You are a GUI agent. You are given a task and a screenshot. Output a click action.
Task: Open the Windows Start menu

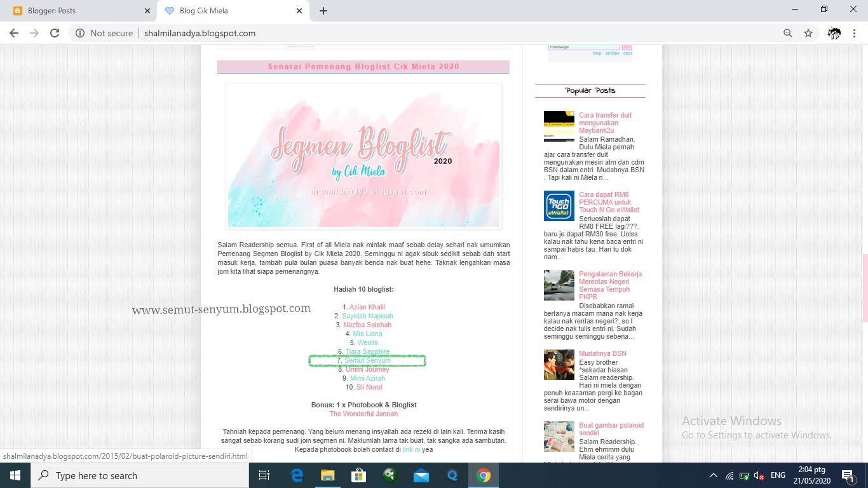click(x=15, y=475)
